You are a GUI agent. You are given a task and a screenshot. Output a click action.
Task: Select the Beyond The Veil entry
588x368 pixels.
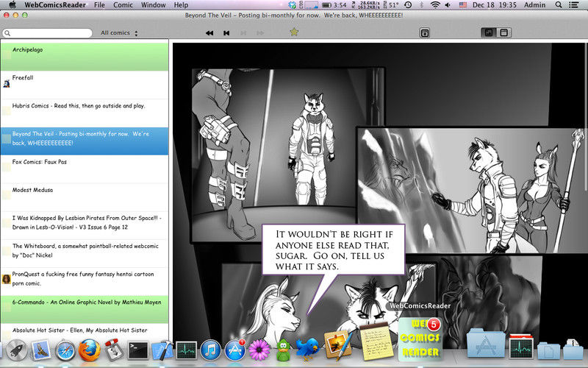[x=85, y=141]
